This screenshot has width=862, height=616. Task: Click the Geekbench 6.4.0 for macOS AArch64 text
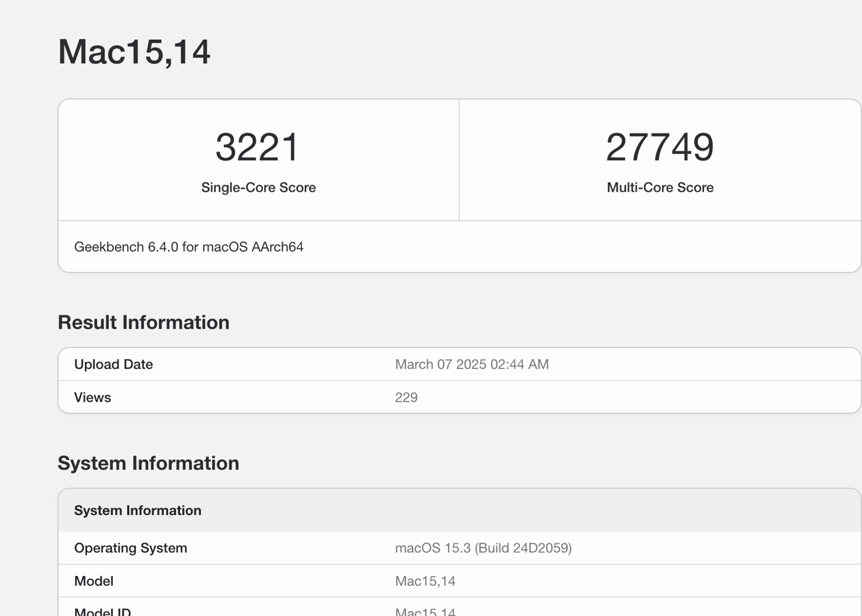189,247
